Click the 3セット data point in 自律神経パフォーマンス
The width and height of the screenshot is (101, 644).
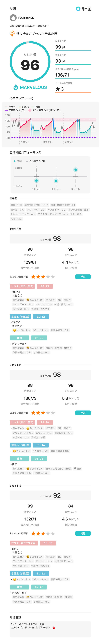coord(75,170)
